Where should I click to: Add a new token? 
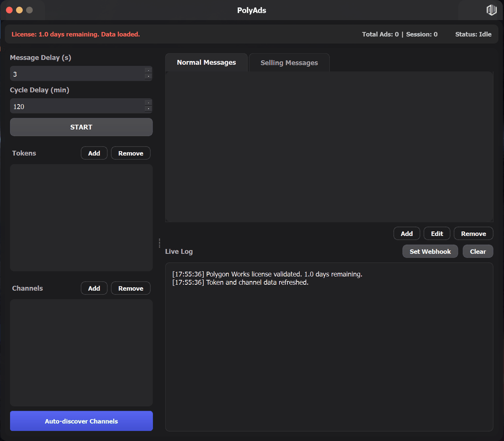coord(94,153)
